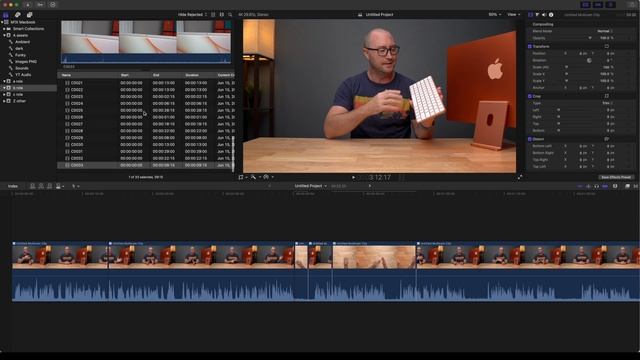Screen dimensions: 640x360
Task: Click the Insert clip edit icon
Action: (x=41, y=186)
